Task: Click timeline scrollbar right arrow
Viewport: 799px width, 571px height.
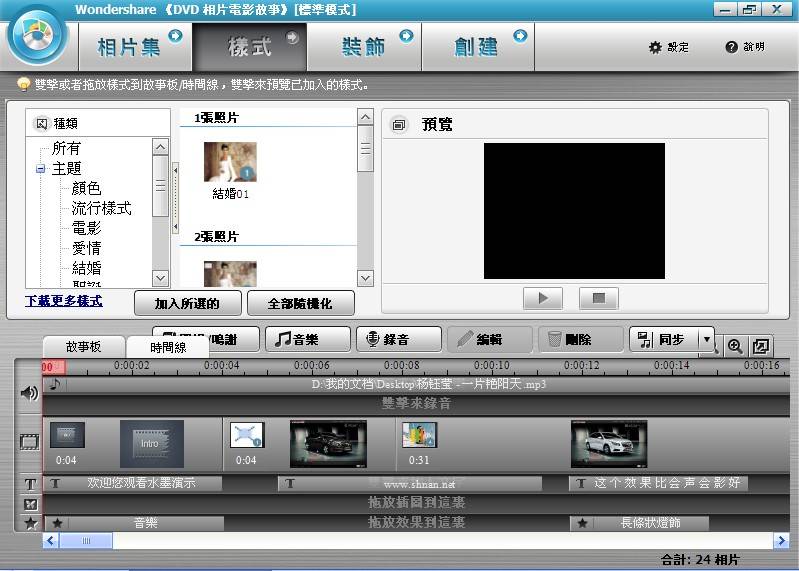Action: tap(782, 540)
